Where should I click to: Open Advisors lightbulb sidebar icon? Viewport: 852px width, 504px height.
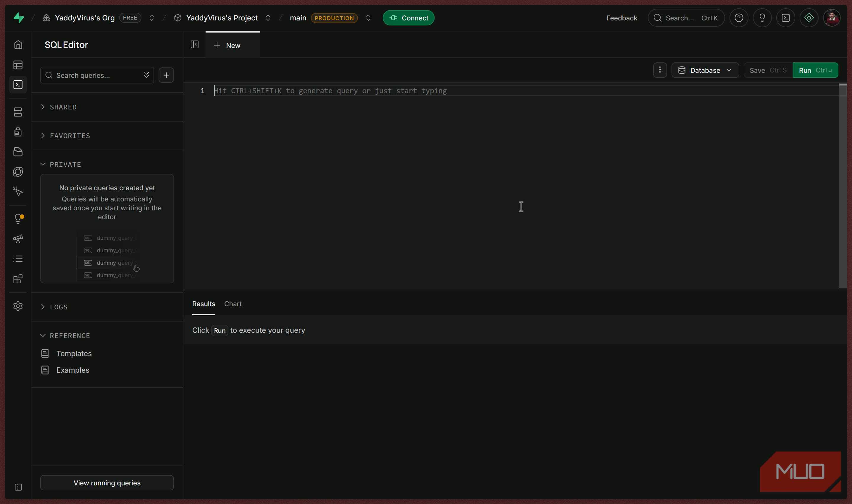tap(18, 219)
